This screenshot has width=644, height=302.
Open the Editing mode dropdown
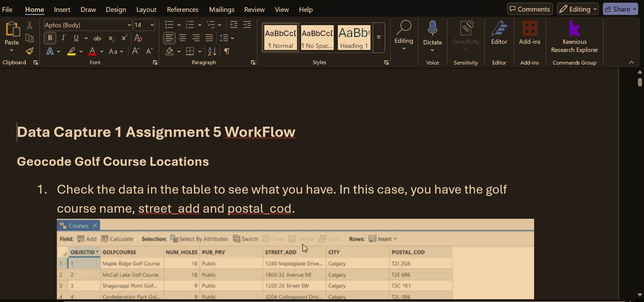(578, 9)
